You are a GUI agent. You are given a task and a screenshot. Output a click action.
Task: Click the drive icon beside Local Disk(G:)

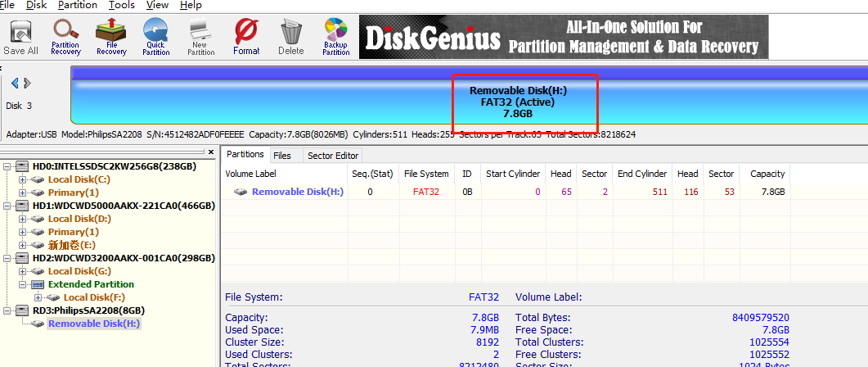(38, 271)
